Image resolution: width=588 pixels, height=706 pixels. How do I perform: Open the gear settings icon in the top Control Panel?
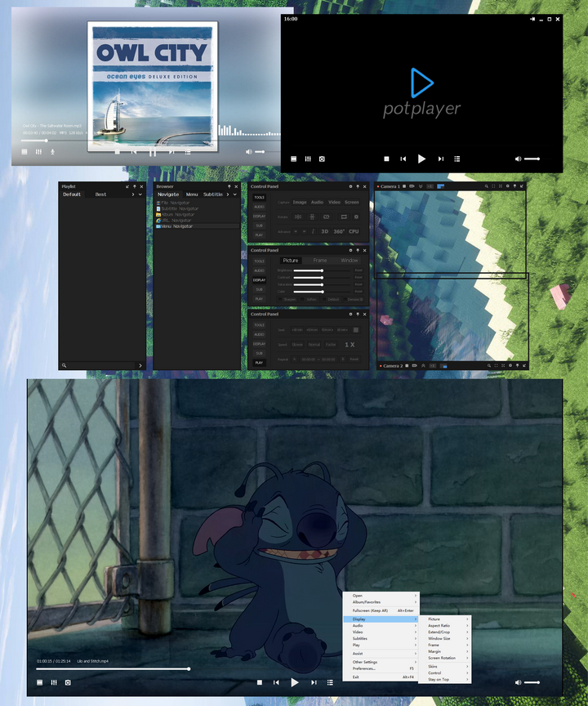[x=350, y=186]
